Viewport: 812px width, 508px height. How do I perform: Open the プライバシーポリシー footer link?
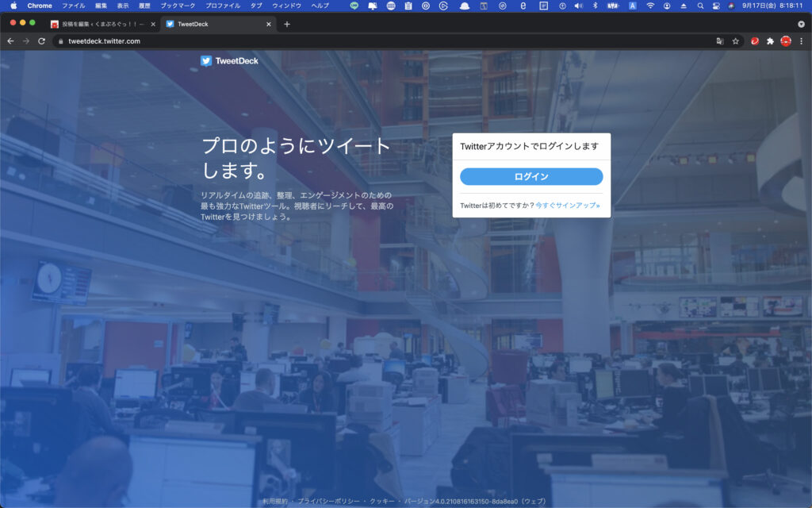tap(328, 502)
